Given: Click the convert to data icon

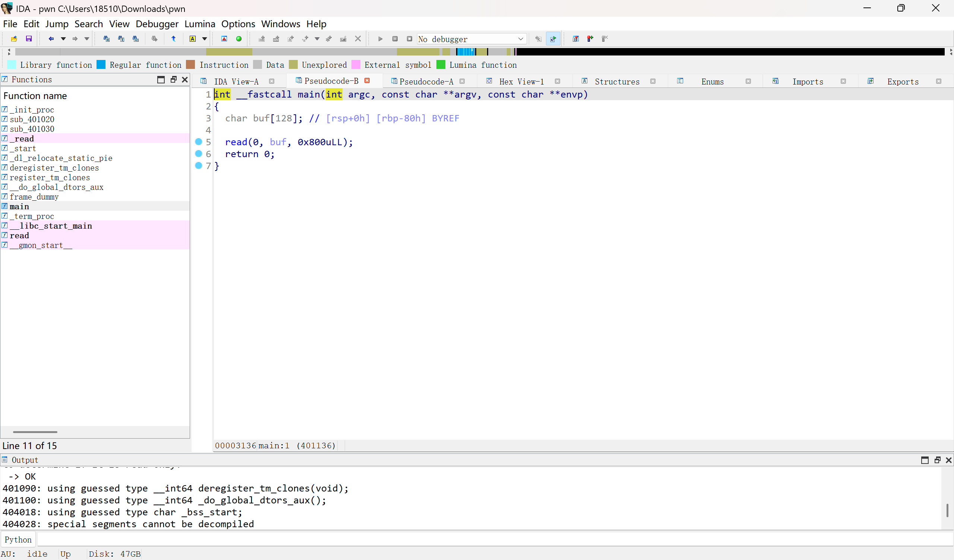Looking at the screenshot, I should [x=276, y=39].
